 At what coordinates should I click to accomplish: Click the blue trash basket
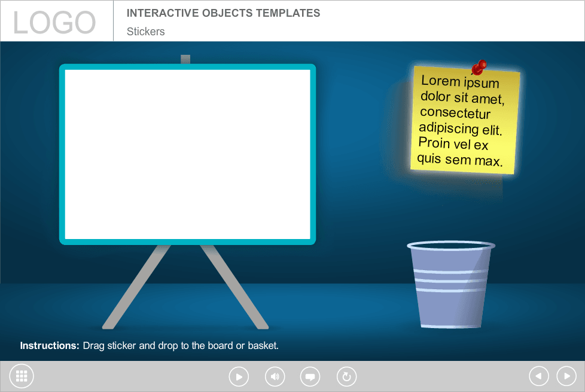pos(451,293)
